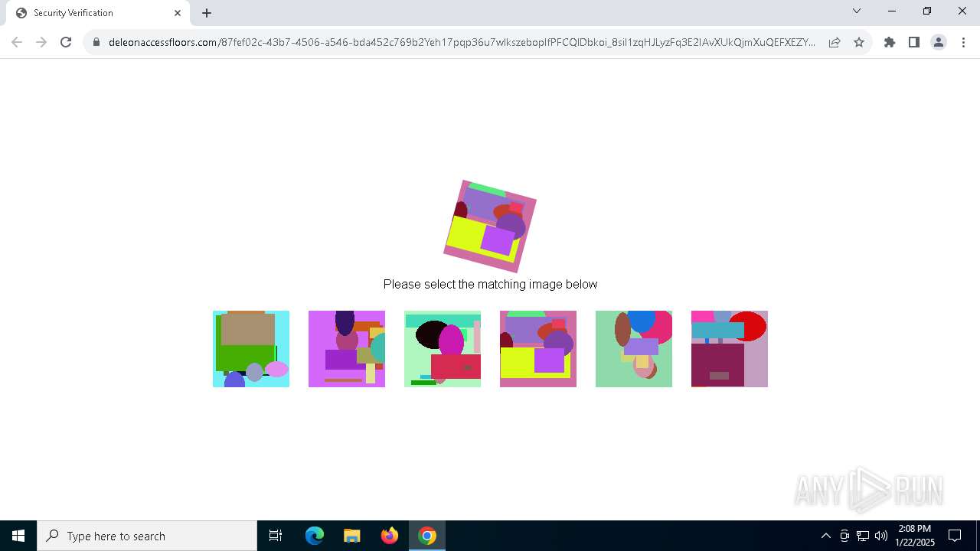Viewport: 980px width, 551px height.
Task: Open the Extensions puzzle icon
Action: click(889, 42)
